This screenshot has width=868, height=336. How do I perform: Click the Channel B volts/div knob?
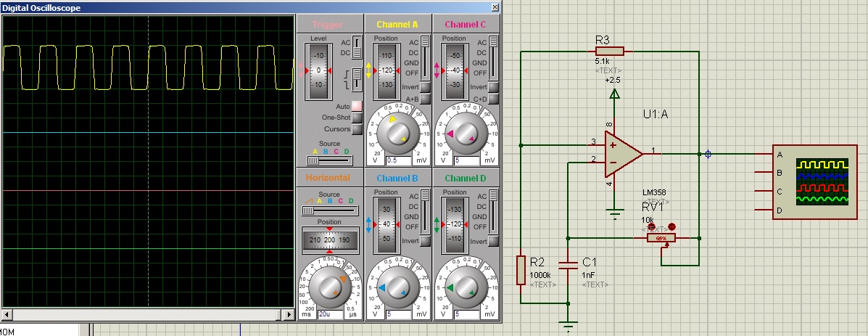coord(397,287)
